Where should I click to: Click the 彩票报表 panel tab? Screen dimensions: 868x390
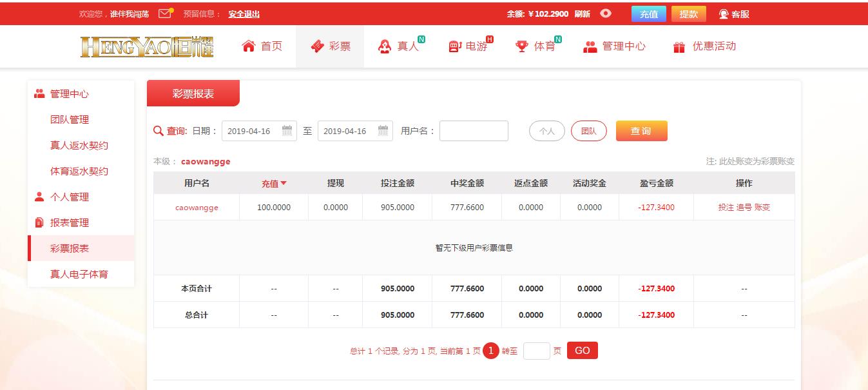coord(193,93)
